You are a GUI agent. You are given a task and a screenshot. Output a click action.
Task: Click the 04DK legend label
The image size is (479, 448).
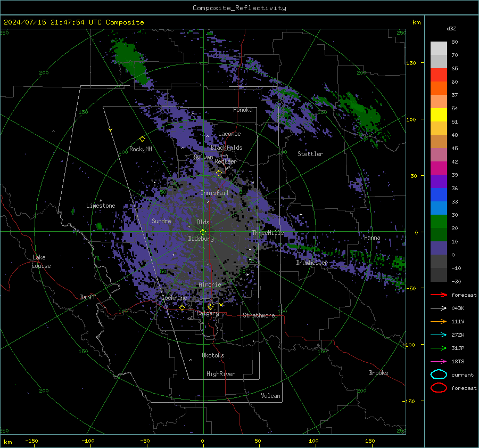click(458, 308)
